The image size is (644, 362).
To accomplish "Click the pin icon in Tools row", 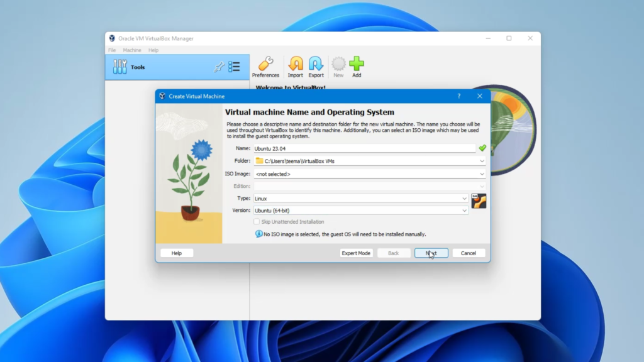I will click(x=219, y=67).
